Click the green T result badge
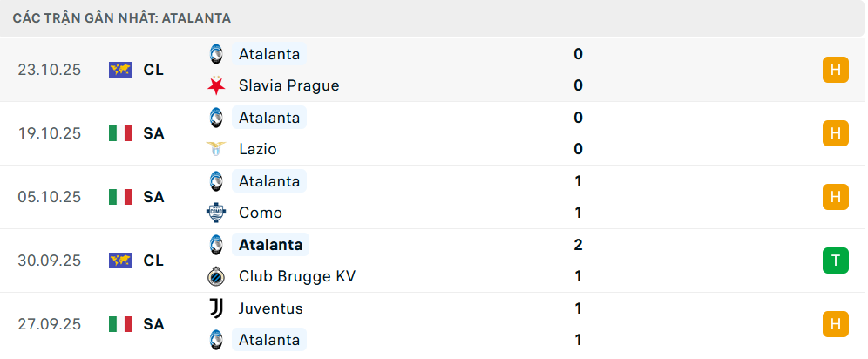Screen dimensions: 868x359 coord(835,261)
